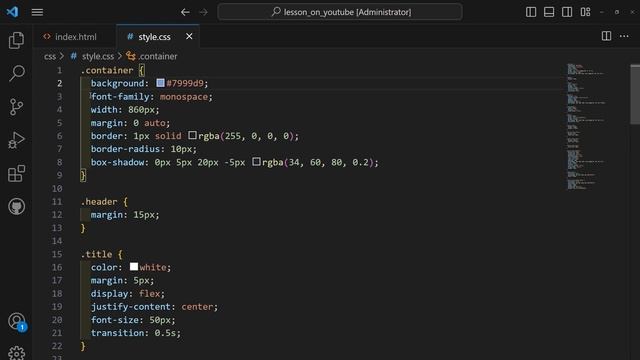This screenshot has height=360, width=640.
Task: Click the closing brace on line 9
Action: point(83,176)
